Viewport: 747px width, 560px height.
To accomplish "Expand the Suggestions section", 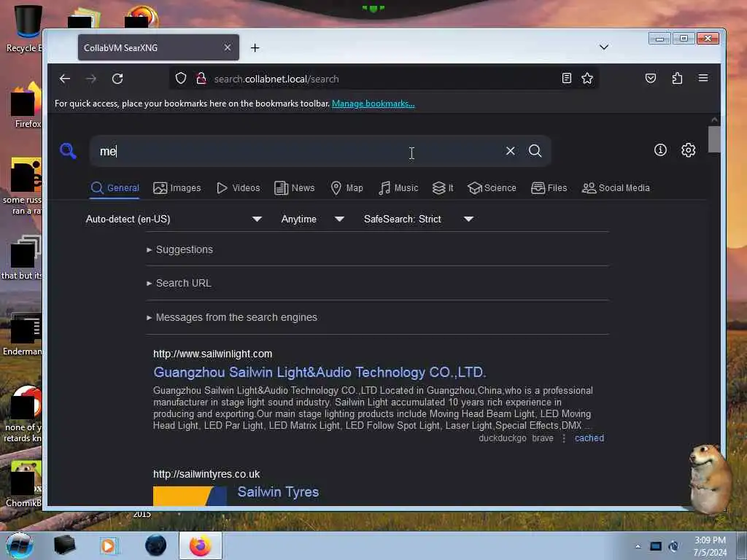I will point(180,249).
